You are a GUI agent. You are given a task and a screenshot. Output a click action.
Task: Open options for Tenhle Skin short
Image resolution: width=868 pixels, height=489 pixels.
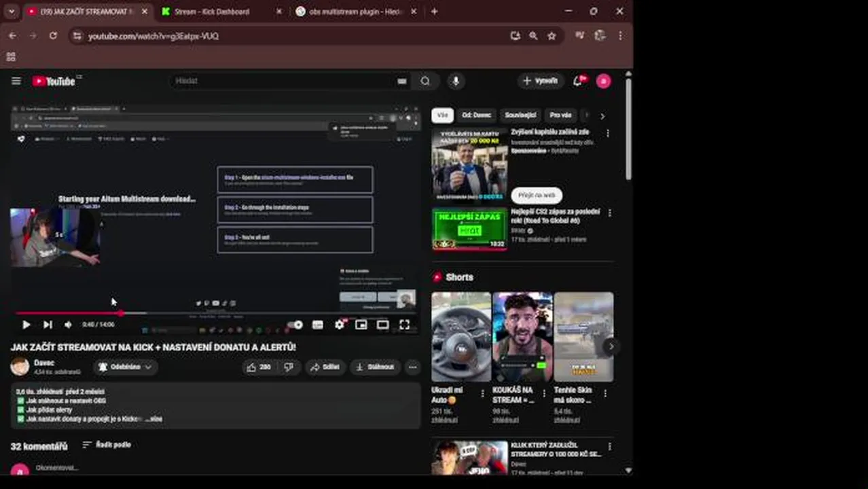[605, 393]
